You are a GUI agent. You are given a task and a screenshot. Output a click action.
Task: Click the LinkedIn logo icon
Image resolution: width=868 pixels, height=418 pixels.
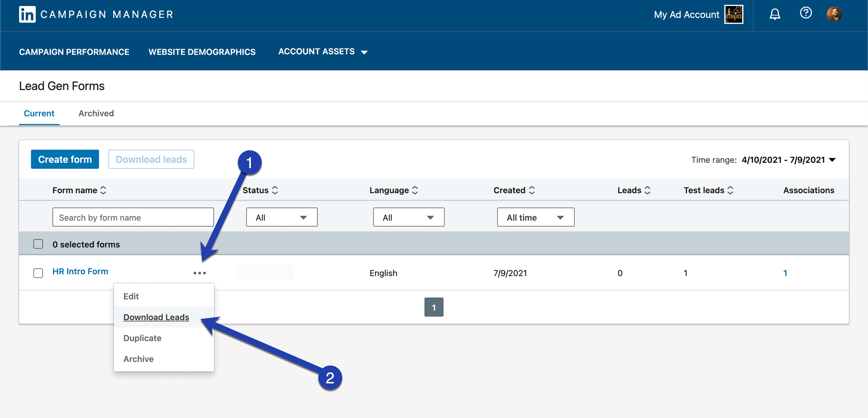click(x=27, y=14)
